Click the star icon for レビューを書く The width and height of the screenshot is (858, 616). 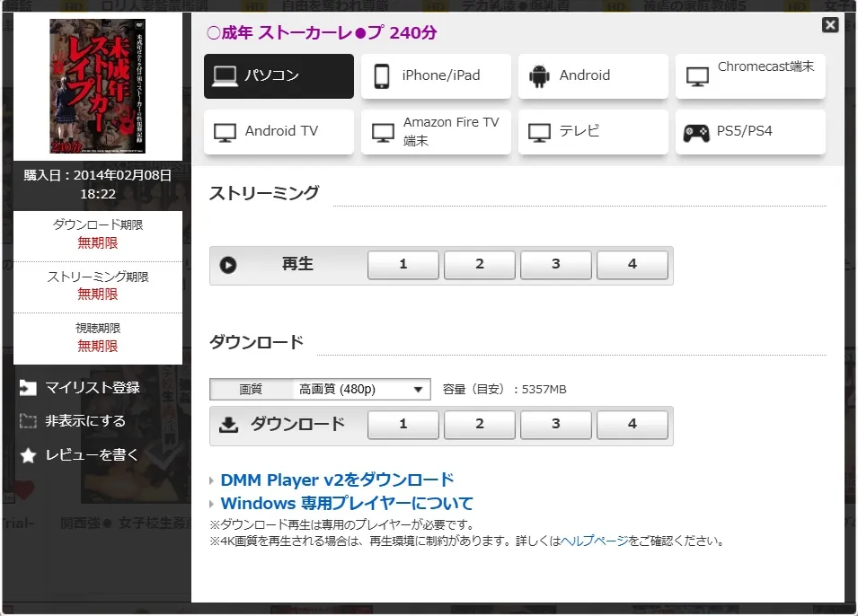[28, 455]
